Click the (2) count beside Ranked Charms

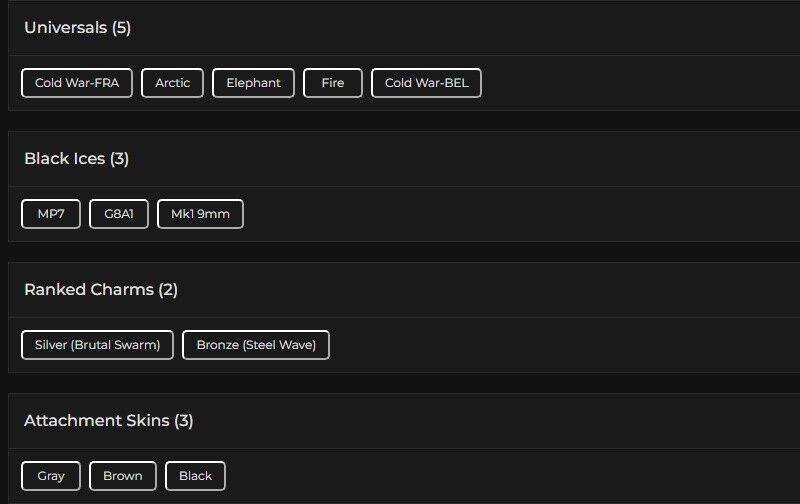tap(168, 290)
